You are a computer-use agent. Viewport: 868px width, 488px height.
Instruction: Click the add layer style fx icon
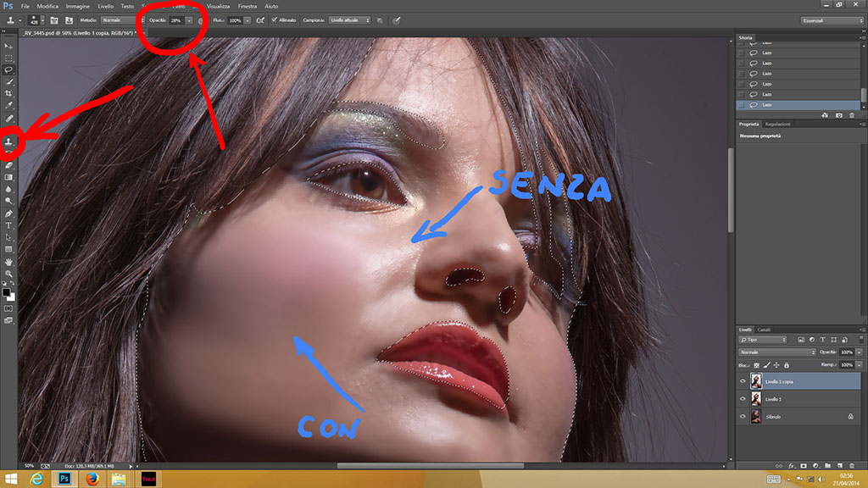tap(790, 465)
